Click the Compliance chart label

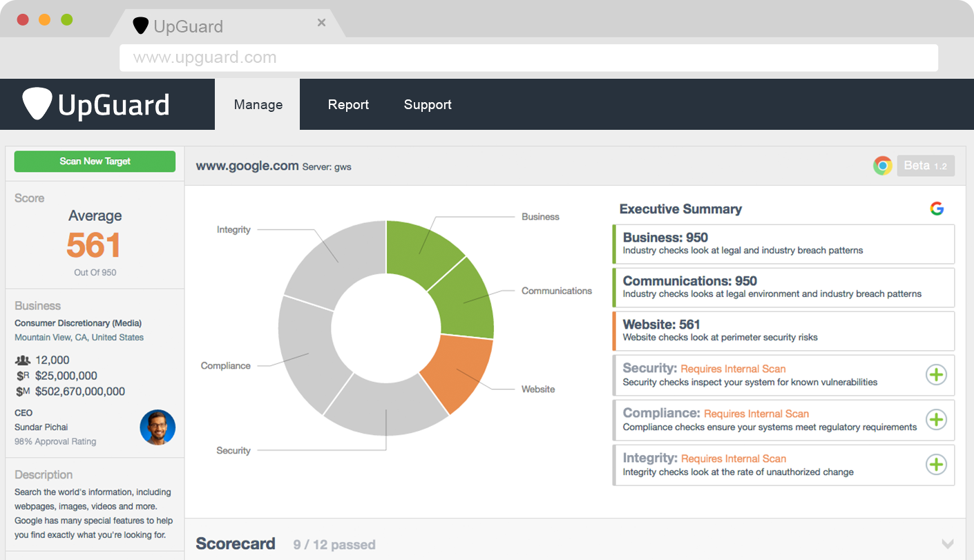coord(226,366)
